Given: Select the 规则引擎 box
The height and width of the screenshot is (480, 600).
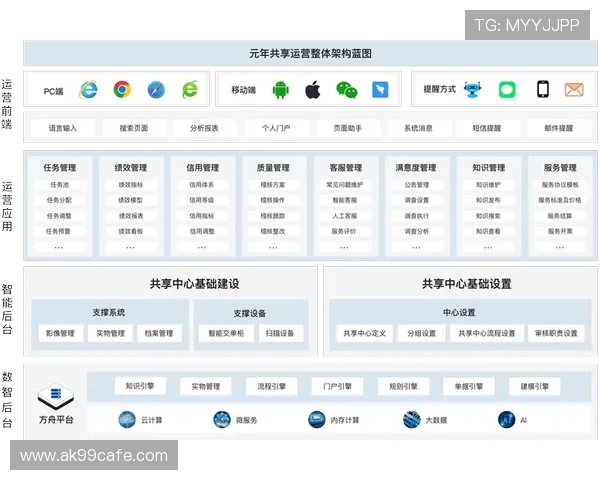Looking at the screenshot, I should tap(403, 386).
